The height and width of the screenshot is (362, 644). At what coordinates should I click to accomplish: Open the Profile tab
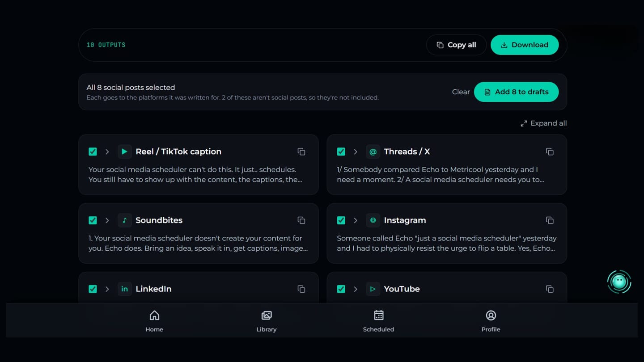491,321
